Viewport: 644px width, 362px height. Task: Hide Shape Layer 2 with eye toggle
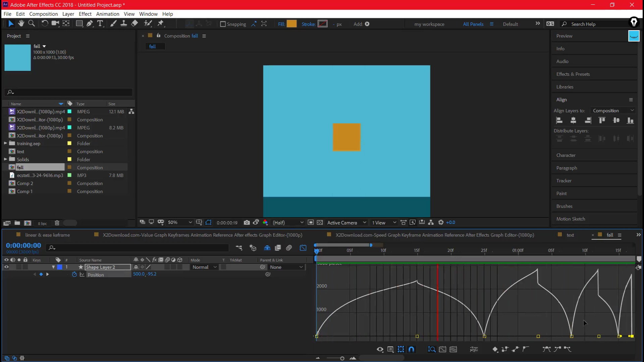pyautogui.click(x=6, y=267)
